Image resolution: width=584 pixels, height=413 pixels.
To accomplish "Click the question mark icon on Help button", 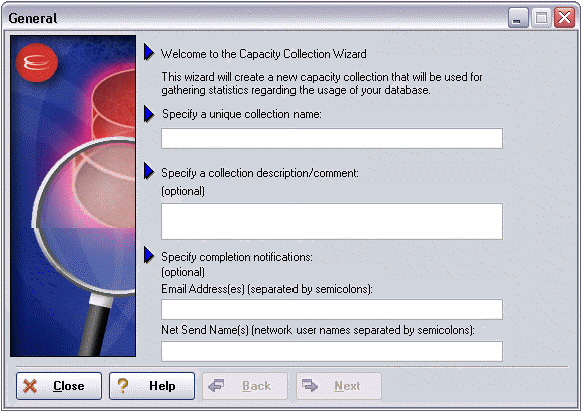I will pos(123,386).
